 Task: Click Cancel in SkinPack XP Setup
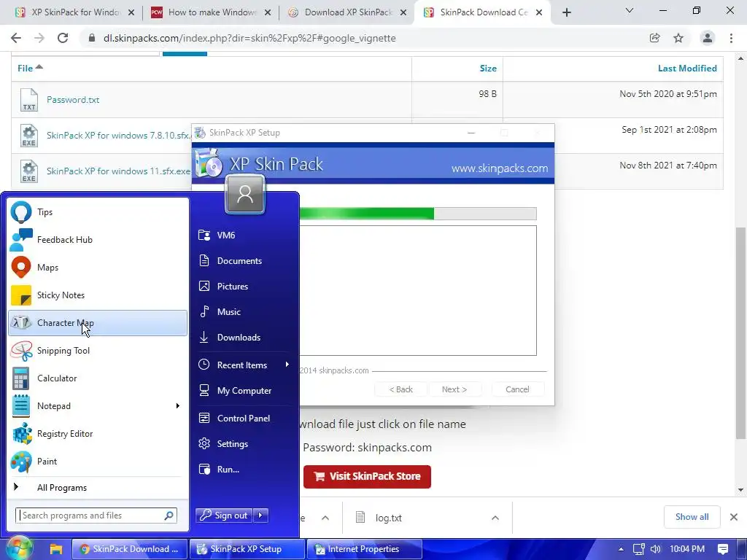pyautogui.click(x=517, y=389)
